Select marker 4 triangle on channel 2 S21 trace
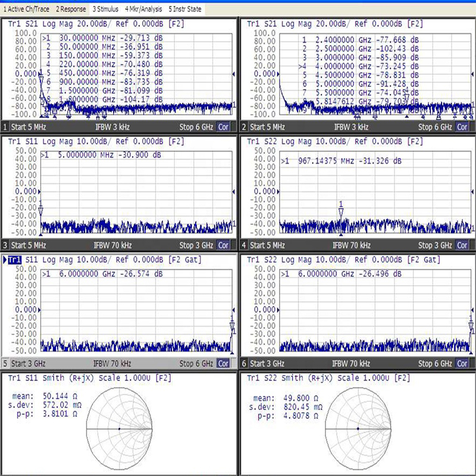476x476 pixels. tap(407, 97)
